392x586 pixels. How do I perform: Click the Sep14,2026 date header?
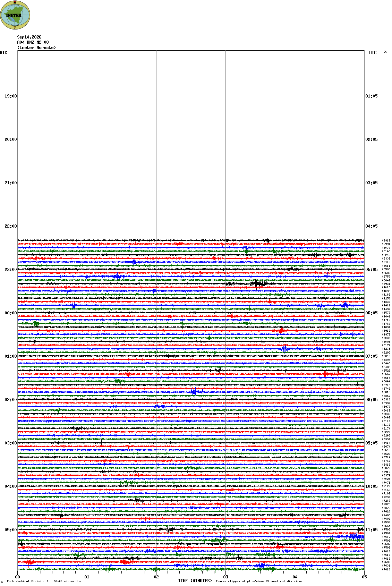point(29,37)
